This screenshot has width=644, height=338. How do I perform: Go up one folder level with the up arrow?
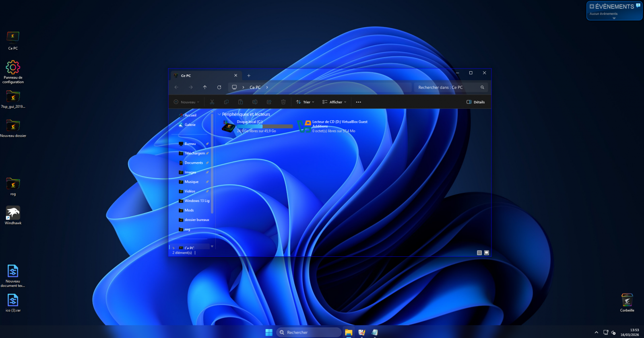(205, 87)
